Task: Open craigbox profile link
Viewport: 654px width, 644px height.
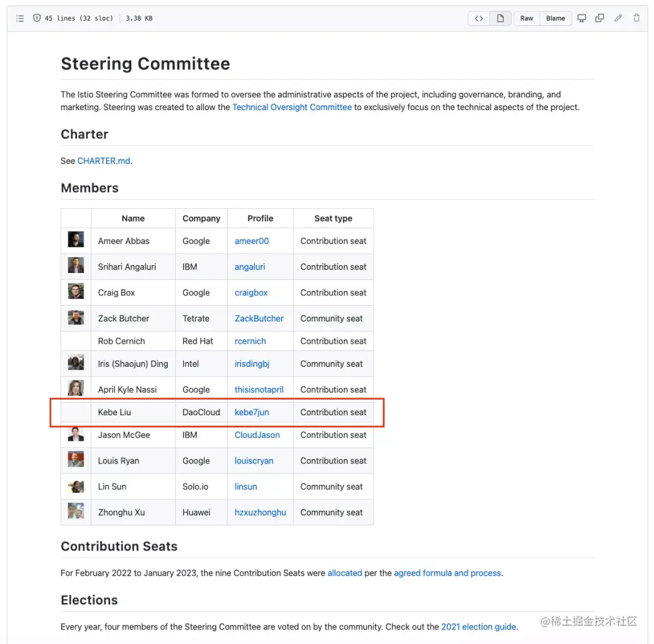Action: (251, 292)
